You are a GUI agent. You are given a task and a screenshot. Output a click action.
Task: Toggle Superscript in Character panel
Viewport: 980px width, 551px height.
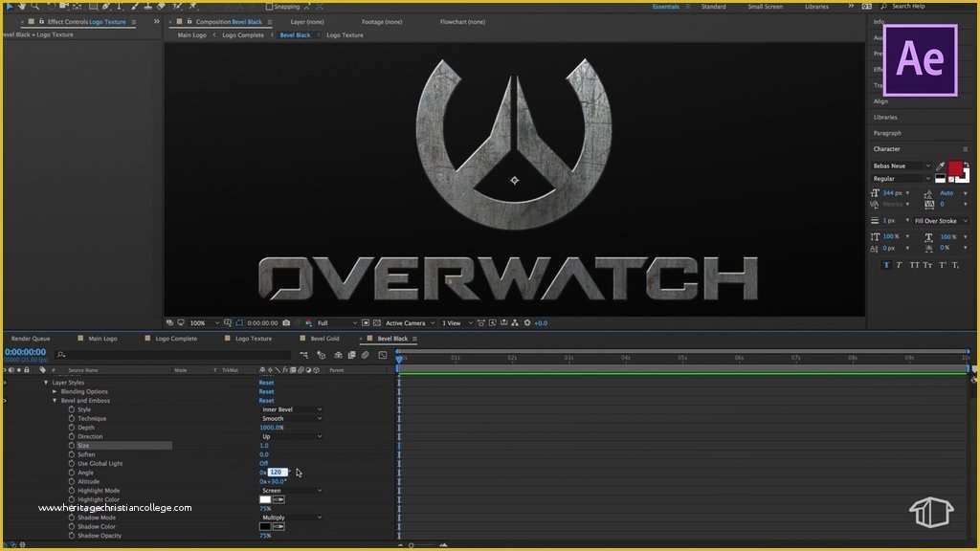click(943, 265)
